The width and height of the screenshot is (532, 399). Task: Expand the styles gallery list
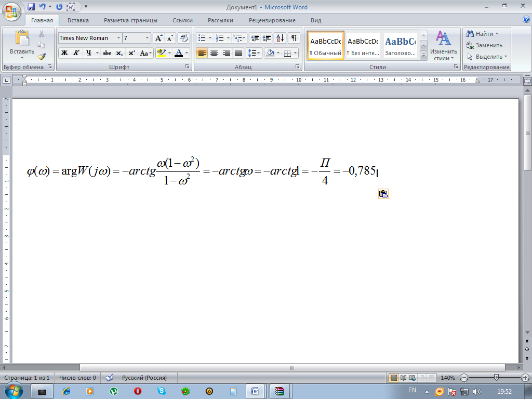[x=423, y=55]
